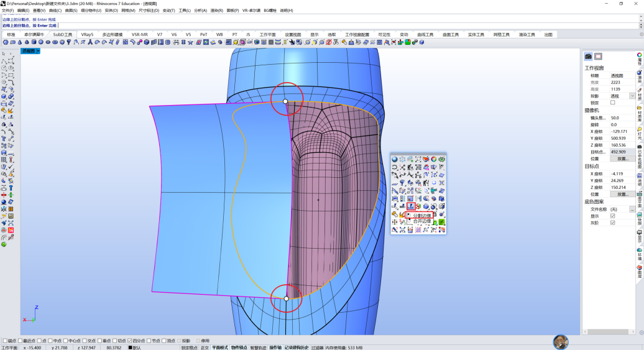Enable the 端点 end snap checkbox
Screen dimensions: 644x350
pos(5,341)
